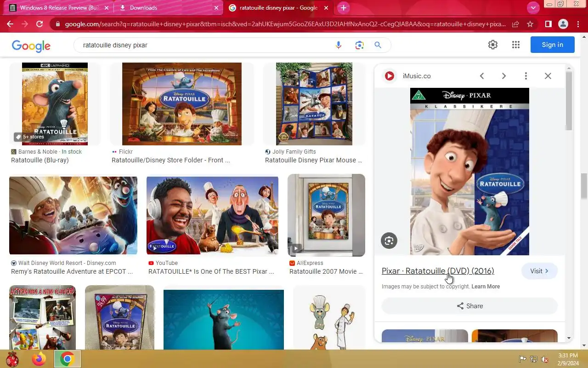Screen dimensions: 588x368
Task: Search inside image with Lens overlay button
Action: 389,241
